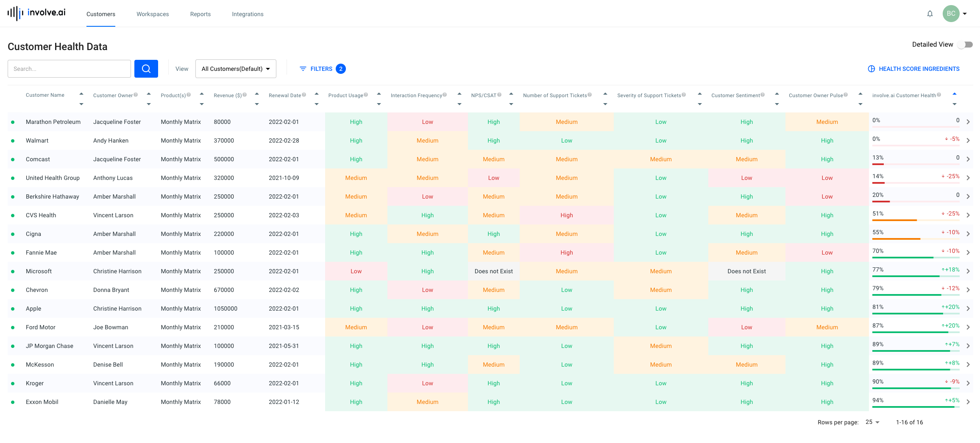Click the Fannie Mae 70% health bar
This screenshot has width=980, height=443.
pyautogui.click(x=916, y=258)
